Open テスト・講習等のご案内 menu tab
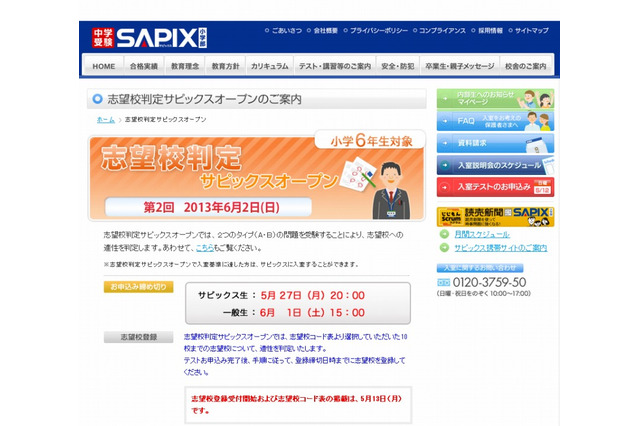This screenshot has height=426, width=640. pyautogui.click(x=335, y=66)
